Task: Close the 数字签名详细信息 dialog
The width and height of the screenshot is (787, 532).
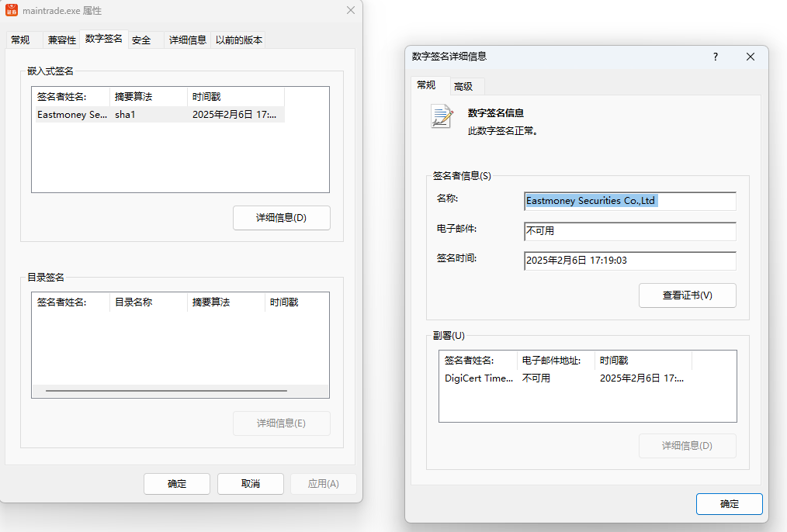Action: point(751,57)
